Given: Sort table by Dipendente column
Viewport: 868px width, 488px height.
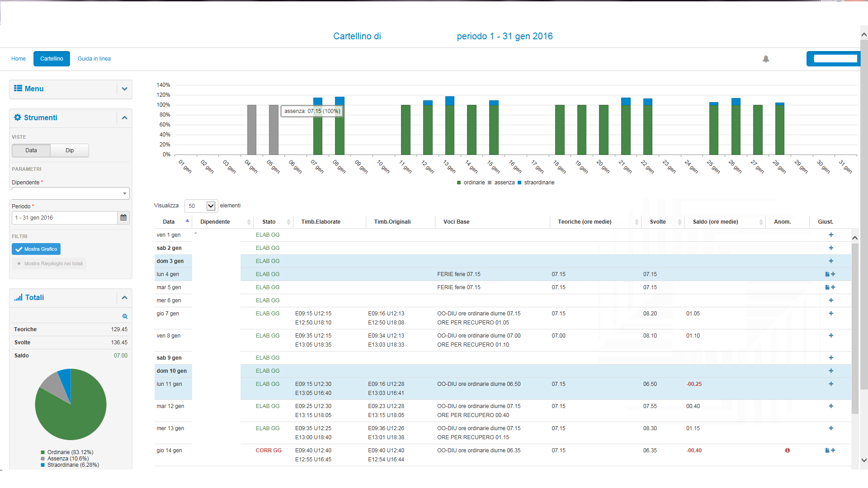Looking at the screenshot, I should [x=223, y=222].
